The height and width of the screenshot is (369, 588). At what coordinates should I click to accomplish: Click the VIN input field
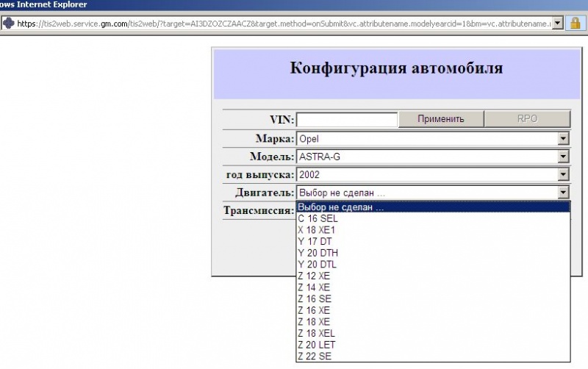[x=347, y=120]
